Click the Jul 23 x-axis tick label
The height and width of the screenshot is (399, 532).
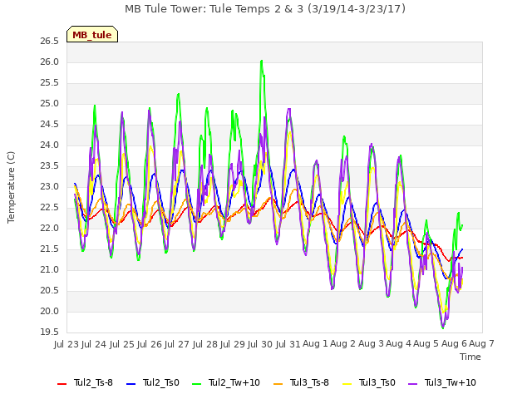point(66,344)
